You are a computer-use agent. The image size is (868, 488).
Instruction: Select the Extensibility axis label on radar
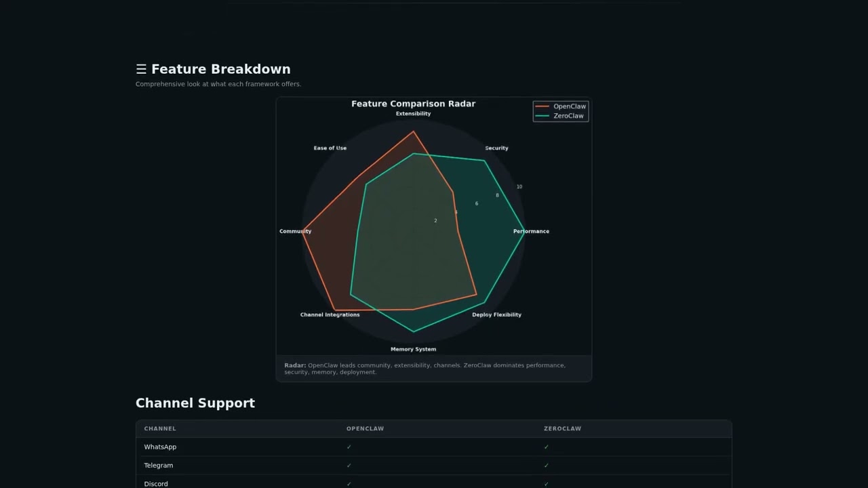click(413, 114)
